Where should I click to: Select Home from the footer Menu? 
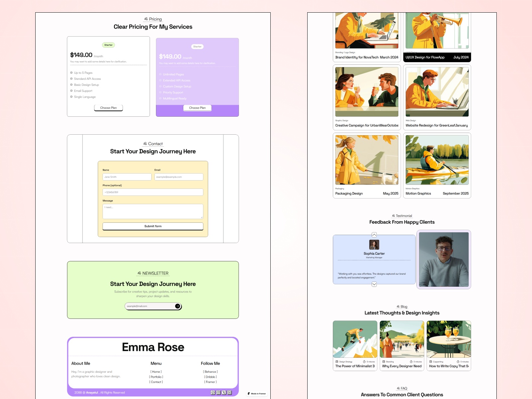click(x=156, y=372)
